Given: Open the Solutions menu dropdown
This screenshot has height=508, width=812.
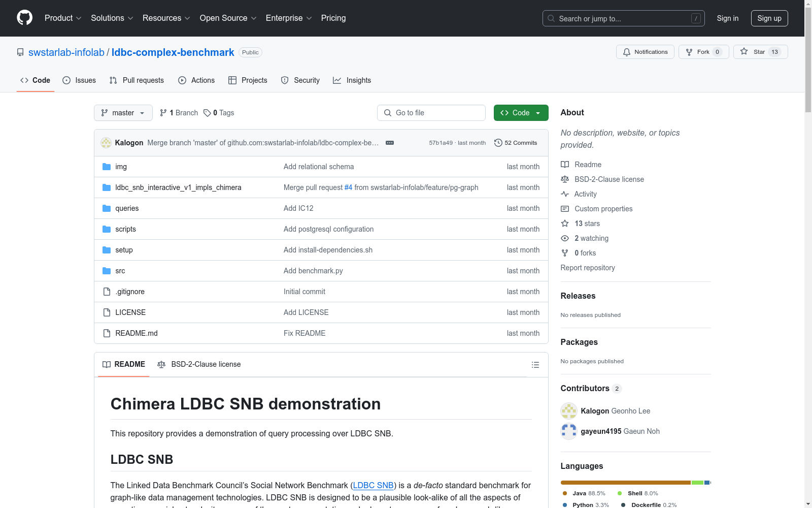Looking at the screenshot, I should tap(112, 18).
